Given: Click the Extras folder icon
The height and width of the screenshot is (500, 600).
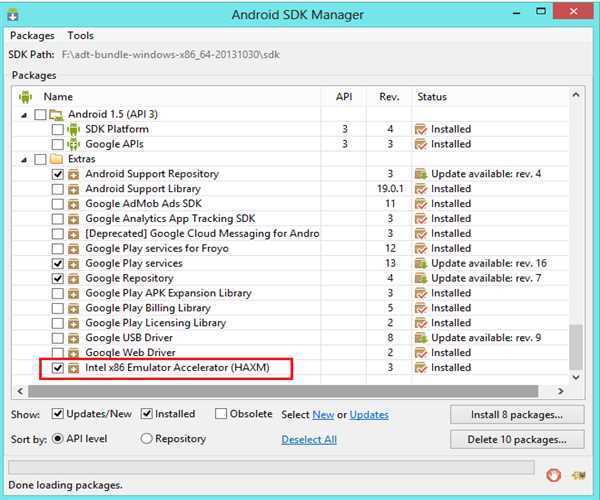Looking at the screenshot, I should click(57, 159).
